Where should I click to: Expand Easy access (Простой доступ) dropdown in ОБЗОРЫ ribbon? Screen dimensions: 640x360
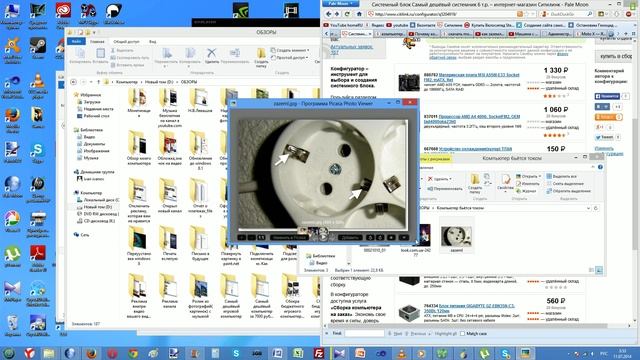(290, 58)
